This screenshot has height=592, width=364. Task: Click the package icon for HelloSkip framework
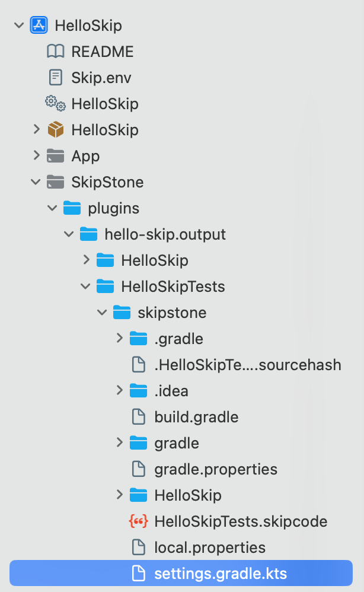(55, 129)
